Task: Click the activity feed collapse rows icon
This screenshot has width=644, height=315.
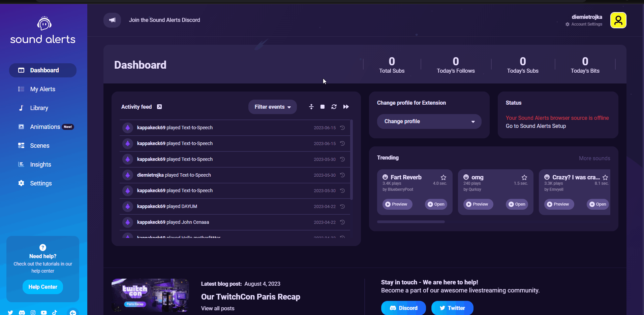Action: [x=311, y=107]
